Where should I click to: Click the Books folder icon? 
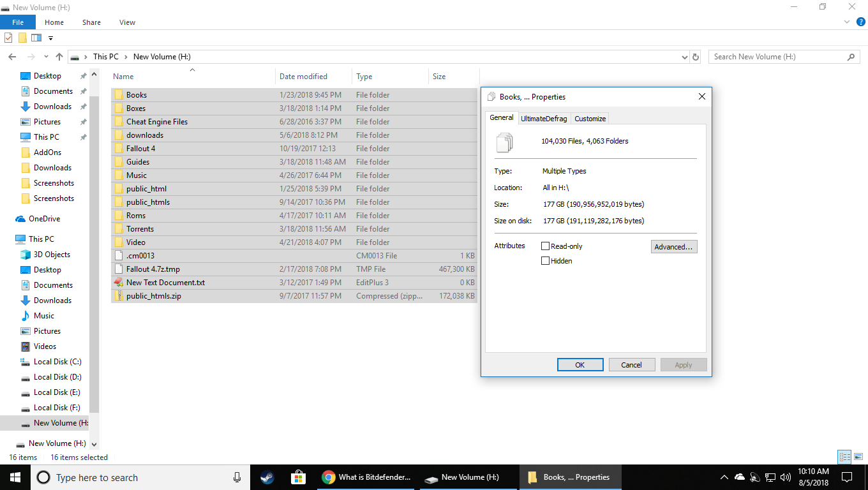tap(119, 95)
